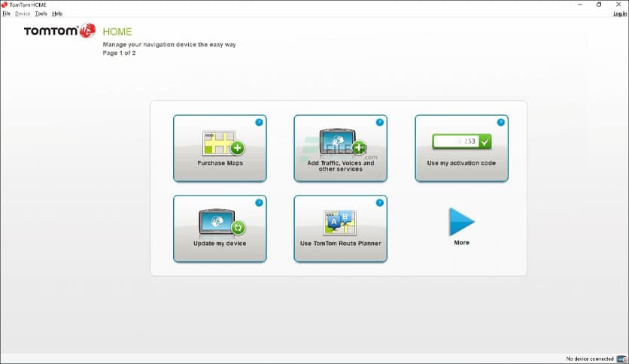Open the Purchase Maps tile
629x364 pixels.
click(x=220, y=148)
